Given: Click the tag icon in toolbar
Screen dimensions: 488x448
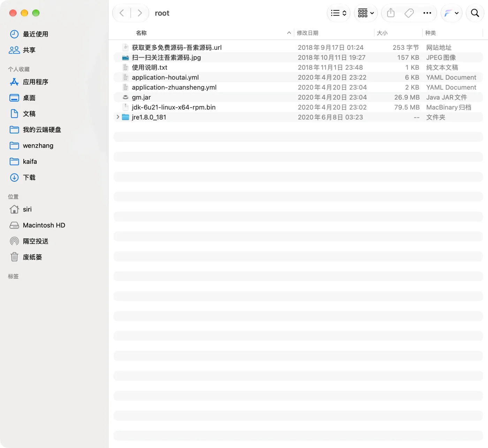Looking at the screenshot, I should click(409, 13).
